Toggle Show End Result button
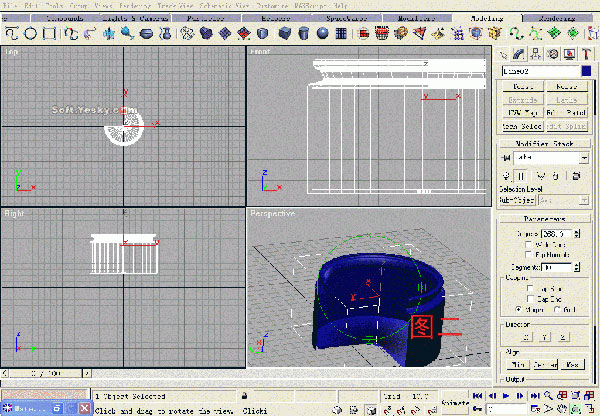This screenshot has height=416, width=600. (x=521, y=176)
